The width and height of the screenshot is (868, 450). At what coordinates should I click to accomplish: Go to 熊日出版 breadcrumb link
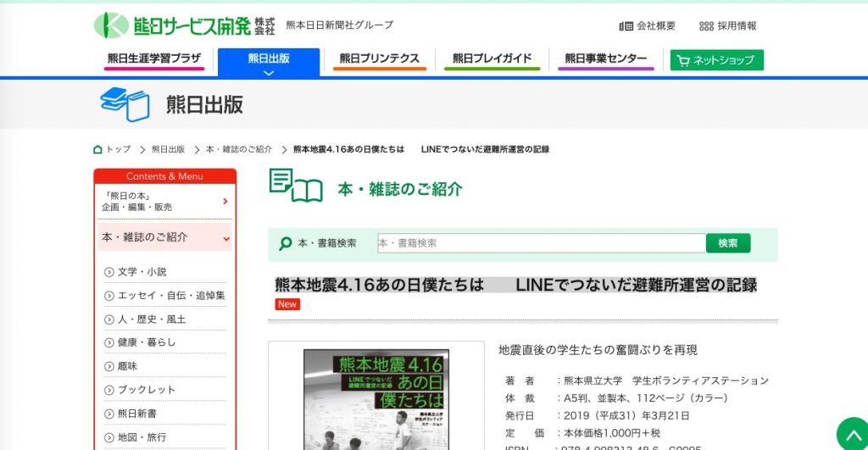point(169,149)
